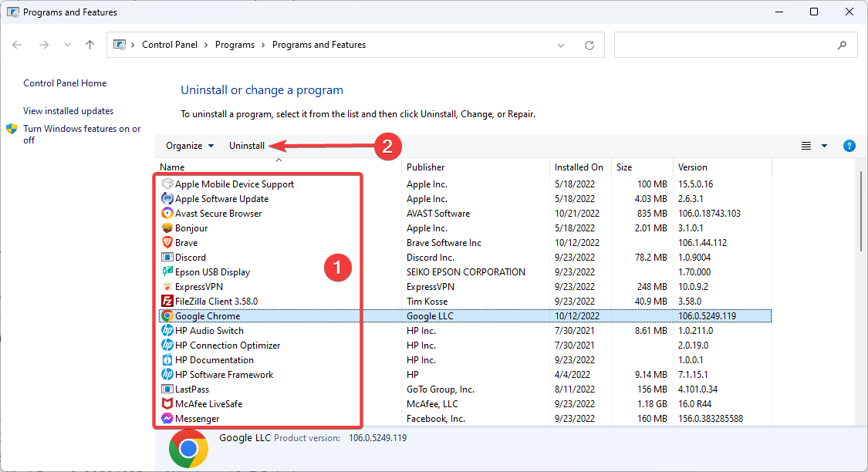Screen dimensions: 868x472
Task: Open the help question mark icon
Action: point(849,146)
